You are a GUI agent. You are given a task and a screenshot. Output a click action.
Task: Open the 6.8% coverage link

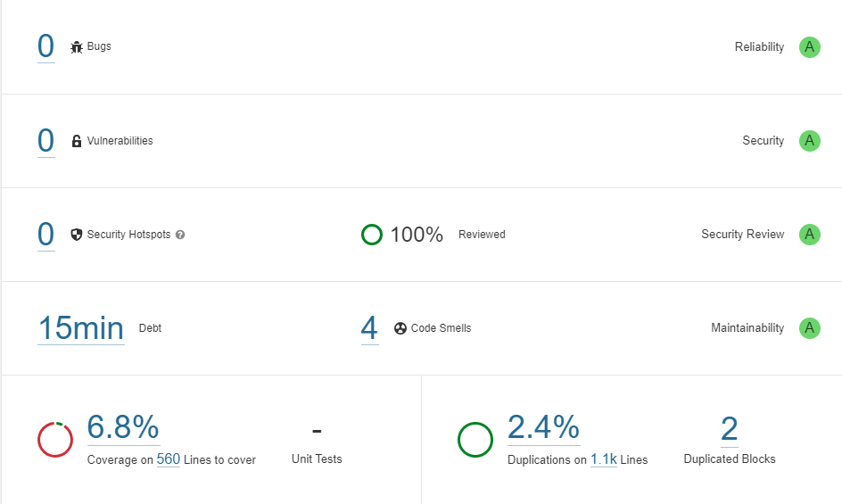(x=123, y=427)
